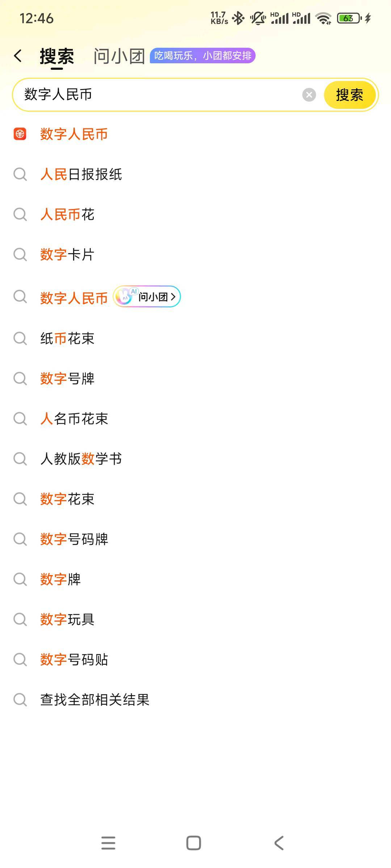Open 查找全部相关结果 link
This screenshot has height=868, width=391.
coord(95,700)
